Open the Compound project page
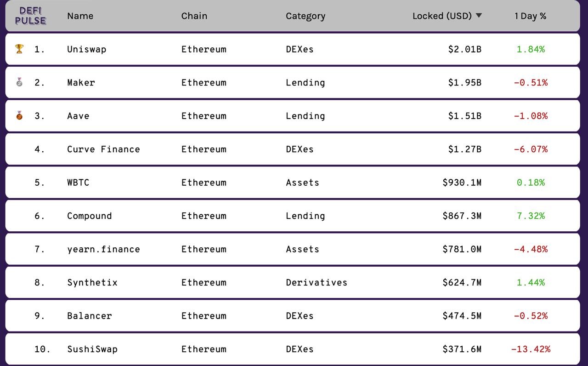The height and width of the screenshot is (366, 588). (x=89, y=216)
